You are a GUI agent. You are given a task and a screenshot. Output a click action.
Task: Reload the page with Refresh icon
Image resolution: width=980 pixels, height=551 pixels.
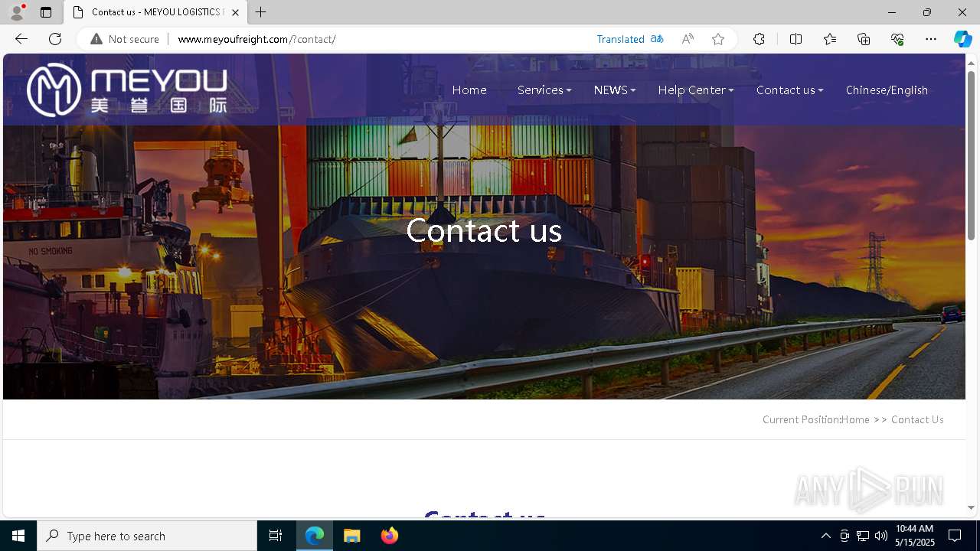(55, 39)
